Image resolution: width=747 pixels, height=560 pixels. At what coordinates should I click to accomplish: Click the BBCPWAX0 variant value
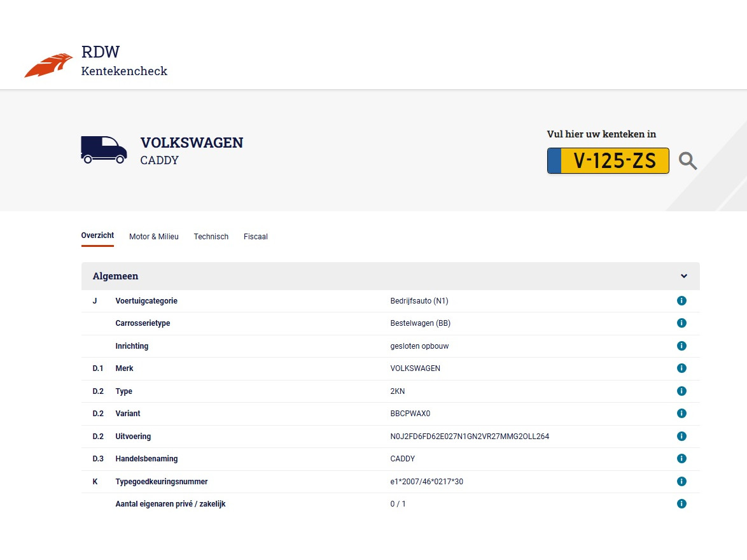[410, 414]
